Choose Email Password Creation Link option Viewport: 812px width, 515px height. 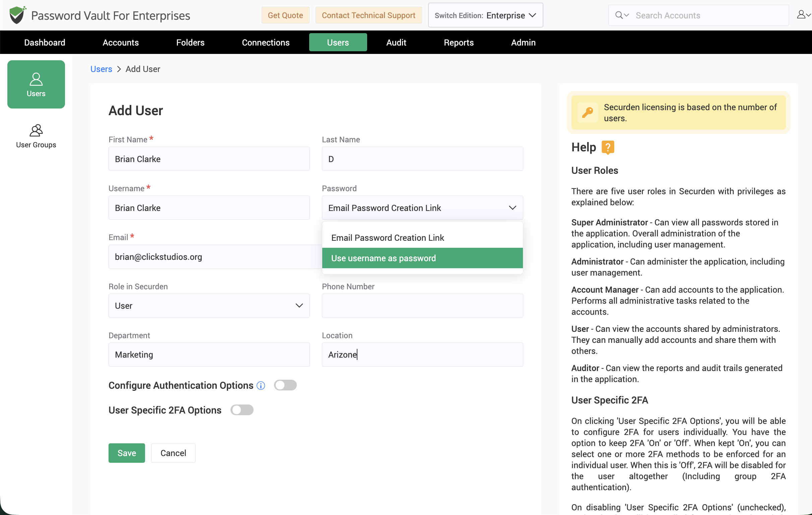pyautogui.click(x=422, y=238)
